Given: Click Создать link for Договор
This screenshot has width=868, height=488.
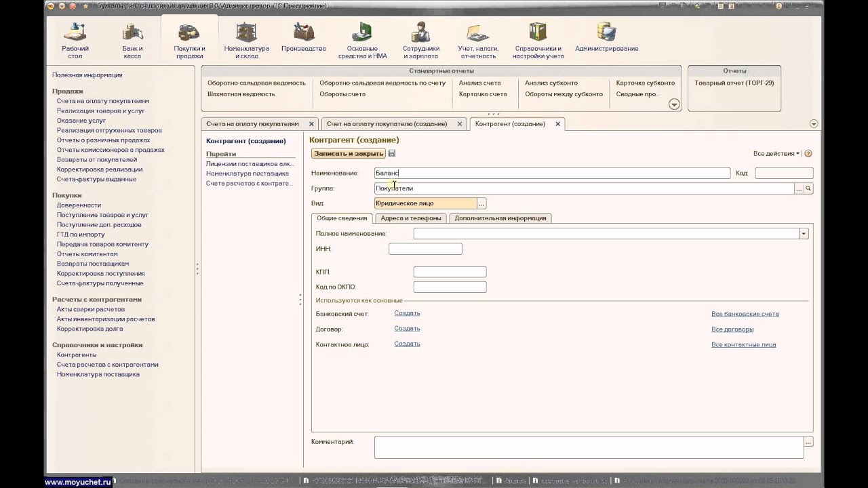Looking at the screenshot, I should click(407, 329).
